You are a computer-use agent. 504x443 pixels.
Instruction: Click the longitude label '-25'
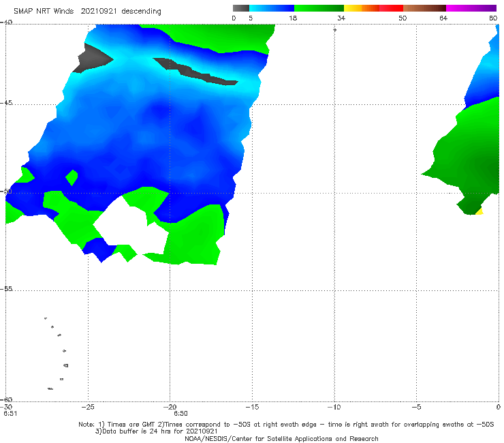point(88,407)
